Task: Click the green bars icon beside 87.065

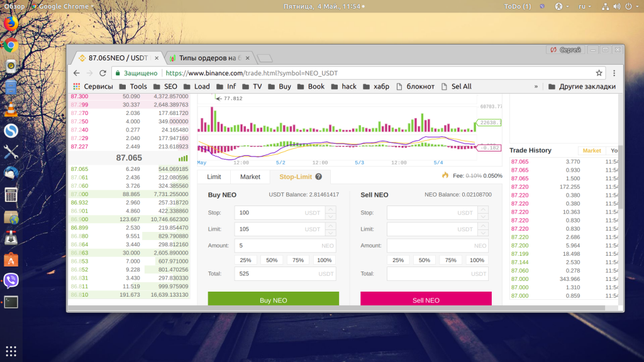Action: (183, 158)
